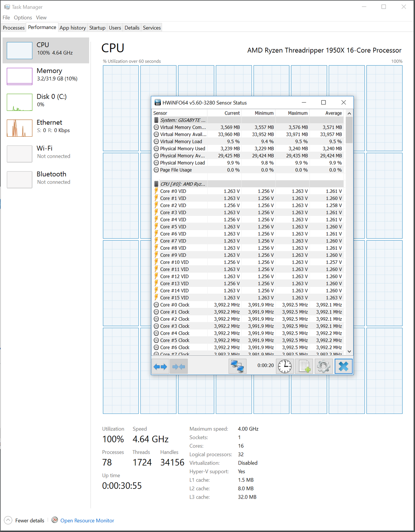Maximize the HWiNFO64 Sensor Status window
The height and width of the screenshot is (532, 415).
click(323, 103)
